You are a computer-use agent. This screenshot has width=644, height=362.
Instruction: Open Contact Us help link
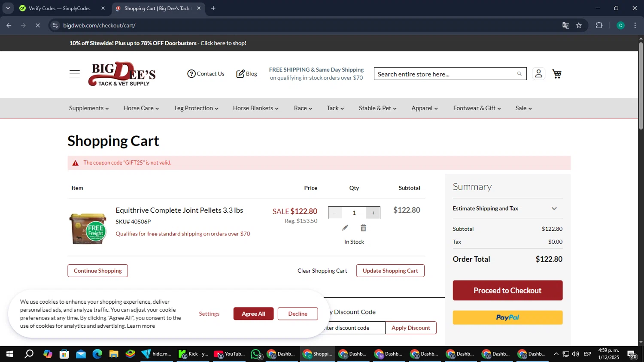(x=206, y=74)
